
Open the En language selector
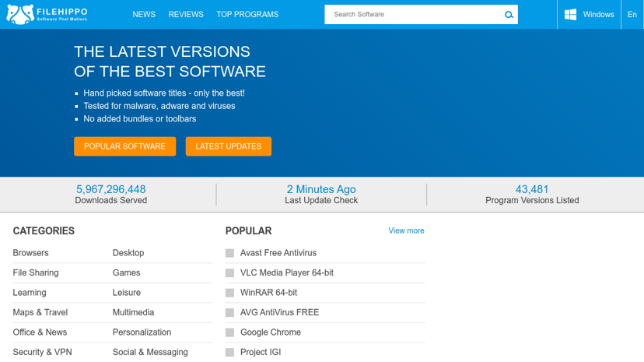pos(632,14)
